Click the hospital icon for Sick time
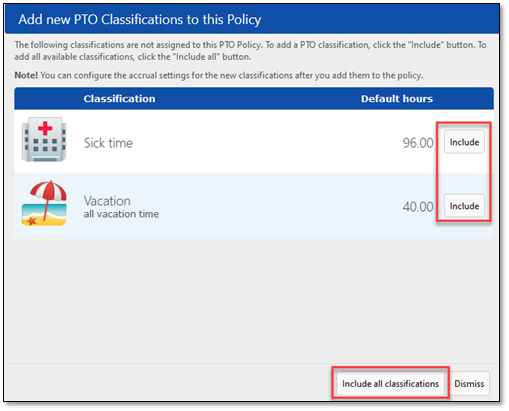This screenshot has height=411, width=509. pos(44,139)
